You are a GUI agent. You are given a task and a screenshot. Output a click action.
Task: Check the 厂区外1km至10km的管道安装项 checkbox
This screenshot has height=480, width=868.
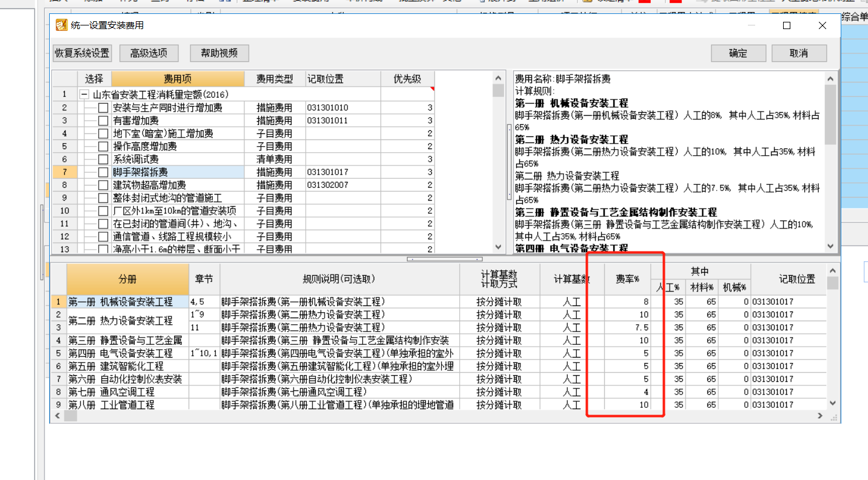[103, 211]
